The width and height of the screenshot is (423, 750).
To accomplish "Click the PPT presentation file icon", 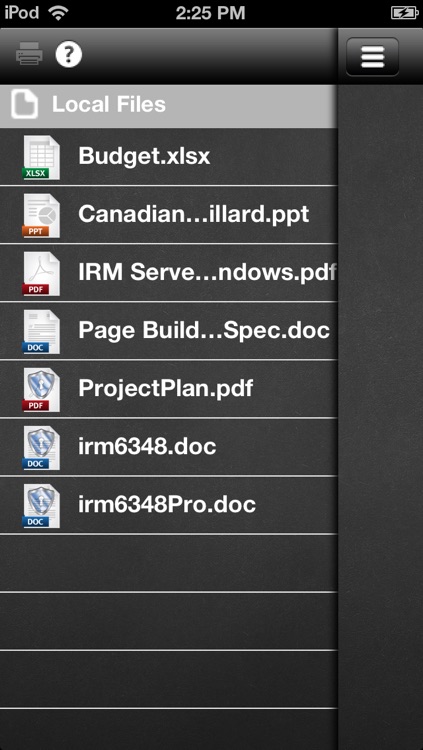I will (x=42, y=216).
